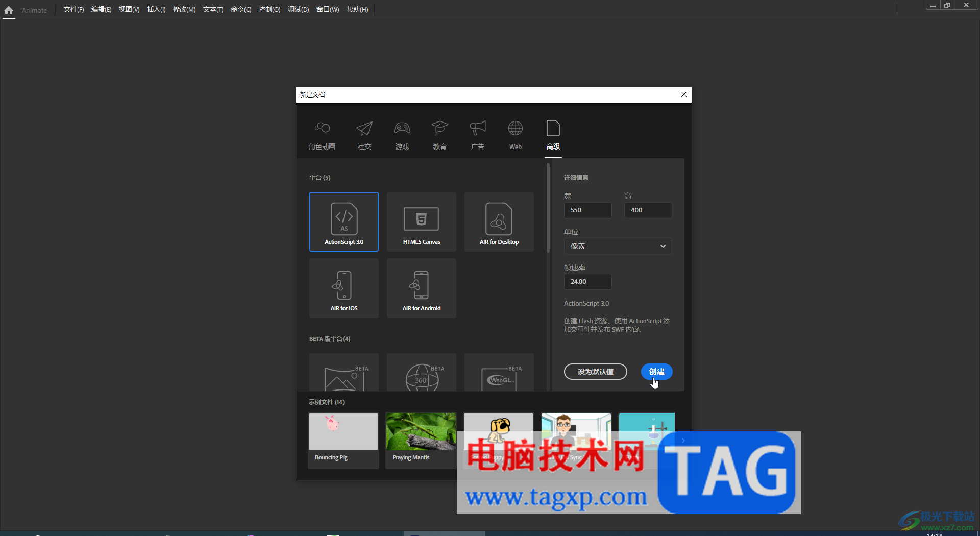This screenshot has height=536, width=980.
Task: Open the 文本(T) menu
Action: click(213, 10)
